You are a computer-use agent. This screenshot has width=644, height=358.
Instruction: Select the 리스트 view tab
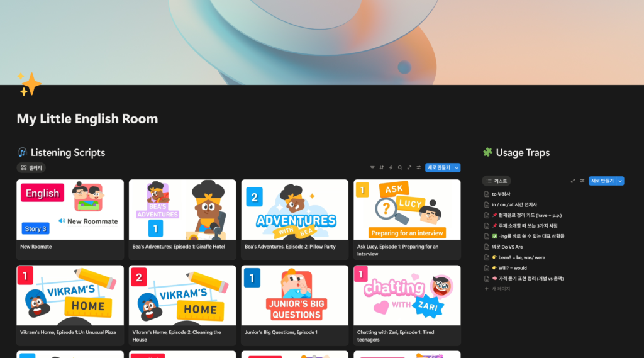[x=497, y=181]
